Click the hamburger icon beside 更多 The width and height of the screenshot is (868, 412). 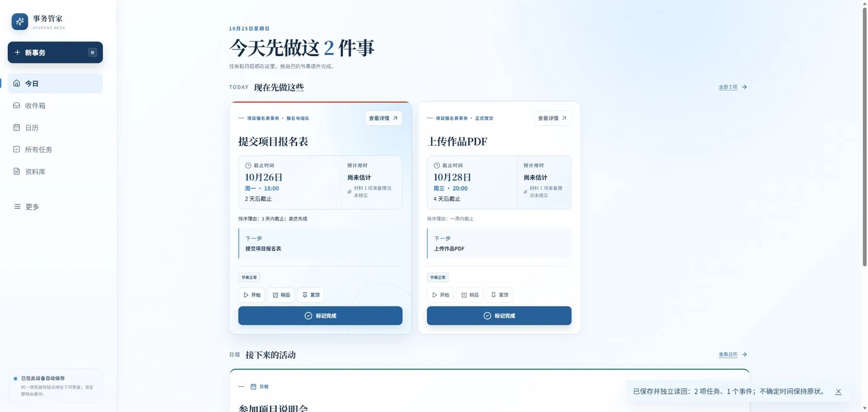tap(17, 207)
